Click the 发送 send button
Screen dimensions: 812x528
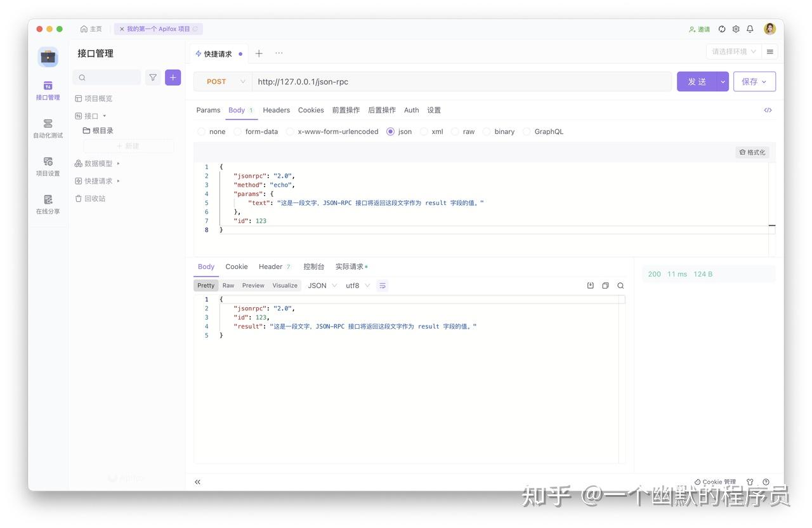(x=697, y=81)
